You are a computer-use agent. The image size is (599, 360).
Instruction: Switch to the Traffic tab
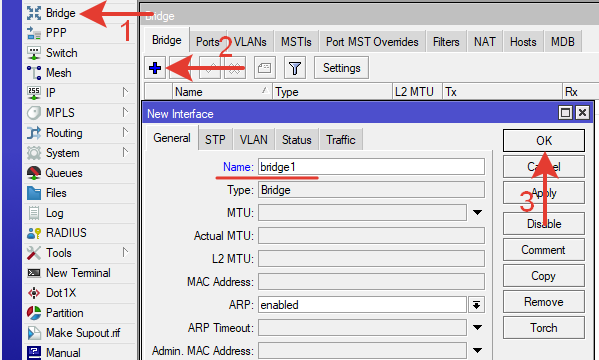pos(341,140)
